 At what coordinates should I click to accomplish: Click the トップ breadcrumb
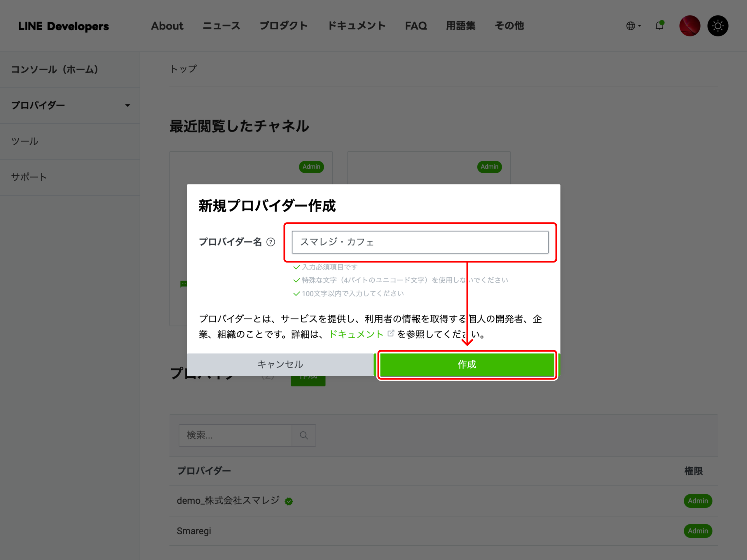(183, 69)
